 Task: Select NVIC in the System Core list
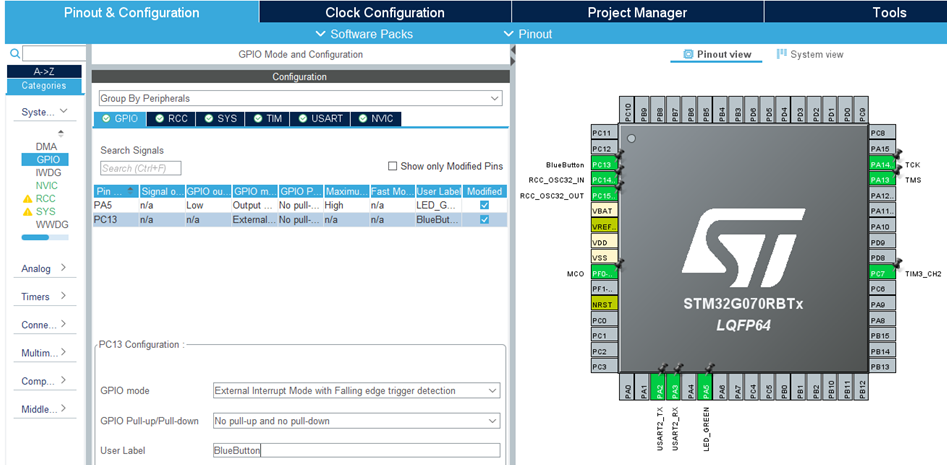pos(47,186)
